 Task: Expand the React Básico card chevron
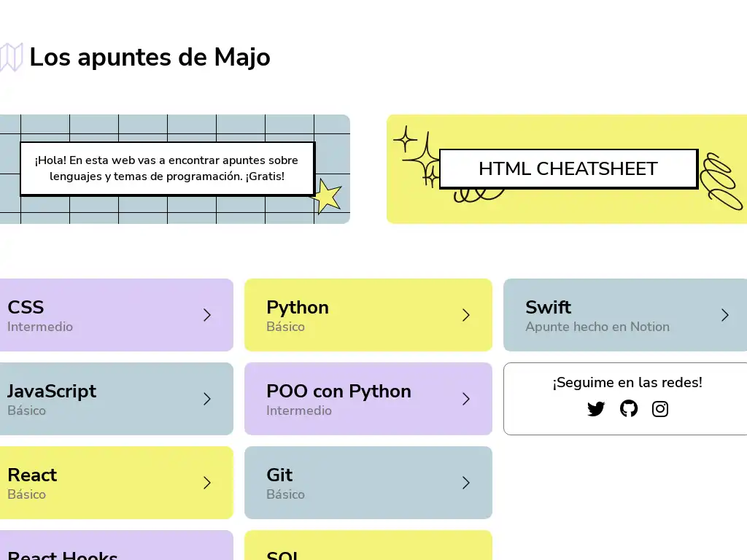[x=206, y=483]
